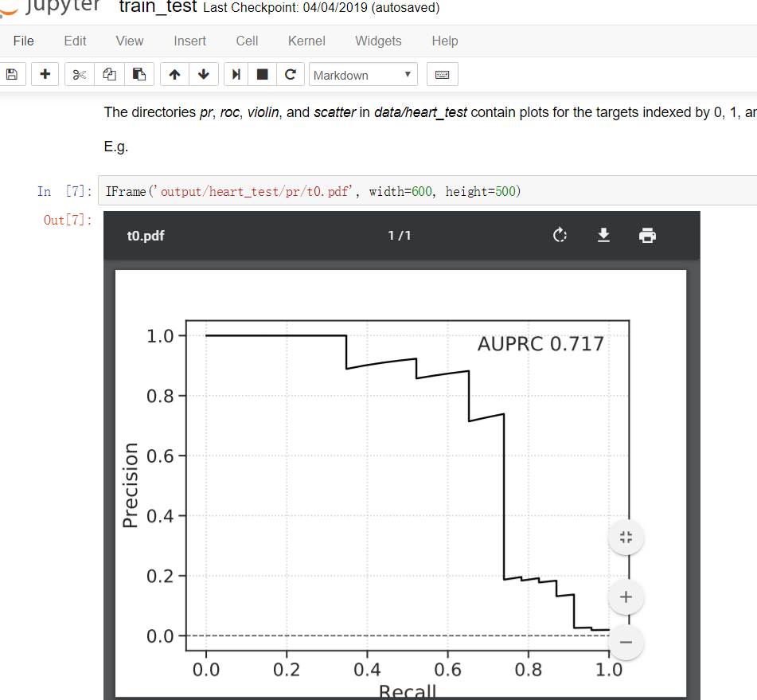Toggle fit-to-page view in PDF viewer
Viewport: 757px width, 700px height.
pyautogui.click(x=626, y=537)
